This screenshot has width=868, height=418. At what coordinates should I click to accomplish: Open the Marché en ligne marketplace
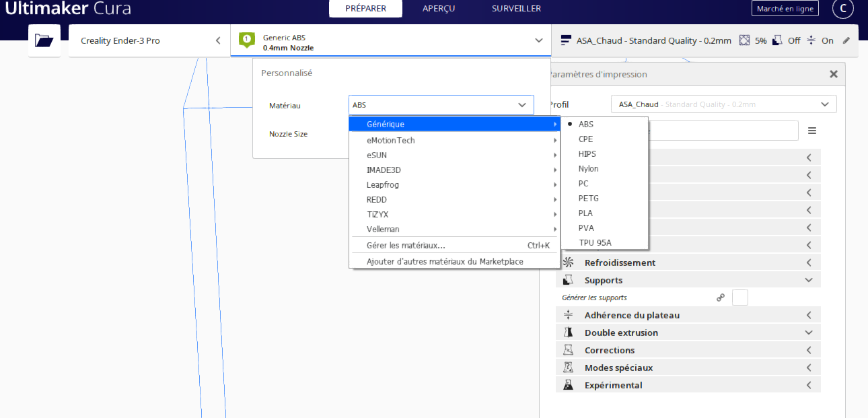pyautogui.click(x=785, y=9)
